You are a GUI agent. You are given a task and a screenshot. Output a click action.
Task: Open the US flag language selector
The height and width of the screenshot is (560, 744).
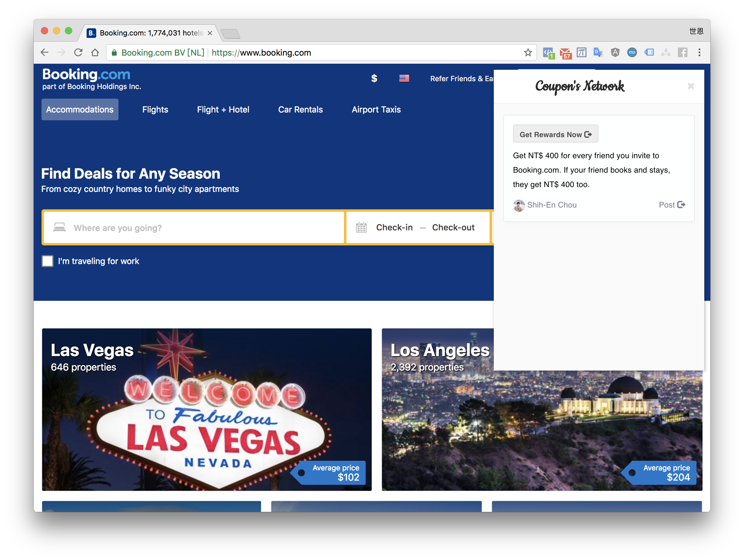[x=404, y=78]
